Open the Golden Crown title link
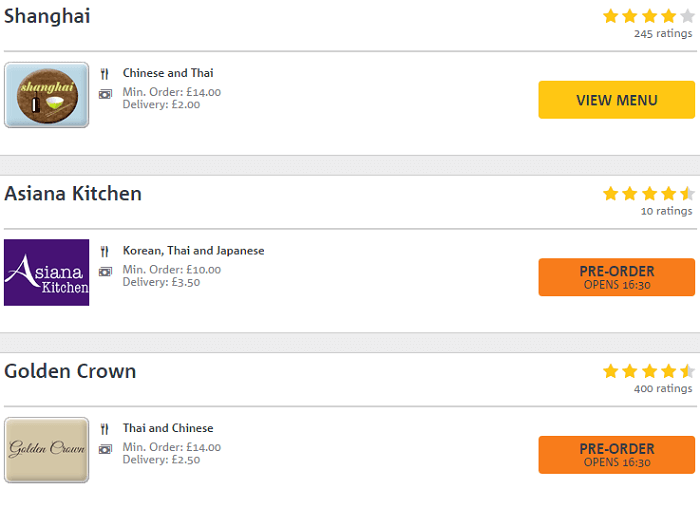This screenshot has width=700, height=508. tap(70, 371)
